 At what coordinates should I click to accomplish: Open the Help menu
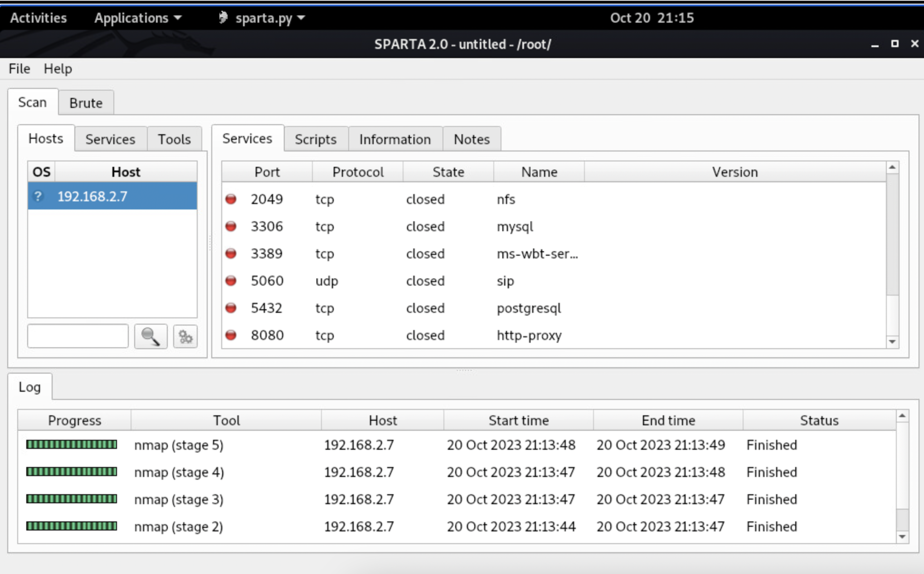pyautogui.click(x=58, y=68)
